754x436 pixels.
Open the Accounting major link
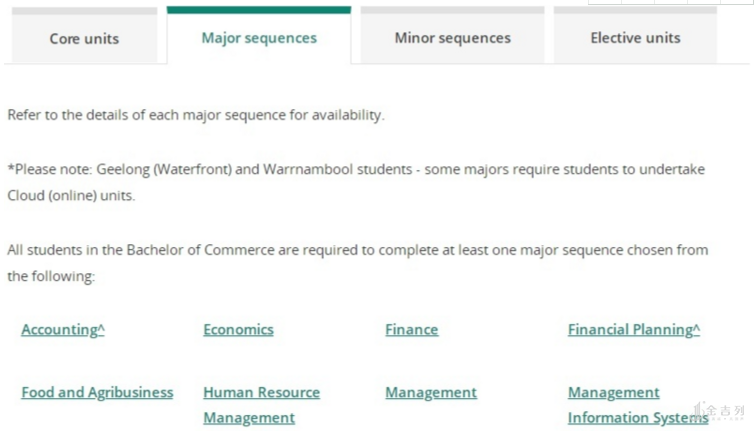coord(62,330)
